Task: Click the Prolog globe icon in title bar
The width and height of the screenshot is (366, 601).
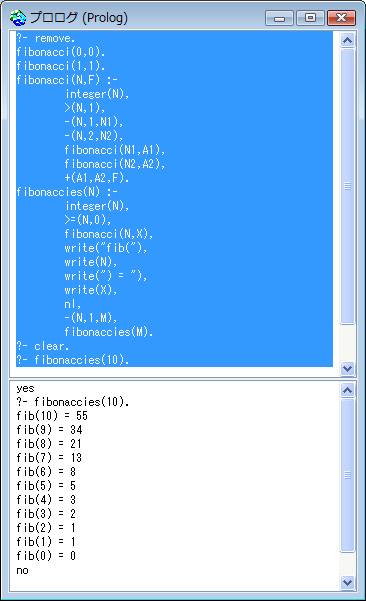Action: tap(18, 18)
